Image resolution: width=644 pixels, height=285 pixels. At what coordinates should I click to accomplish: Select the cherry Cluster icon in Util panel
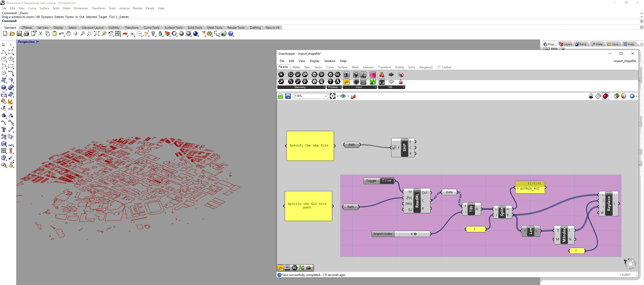(382, 75)
